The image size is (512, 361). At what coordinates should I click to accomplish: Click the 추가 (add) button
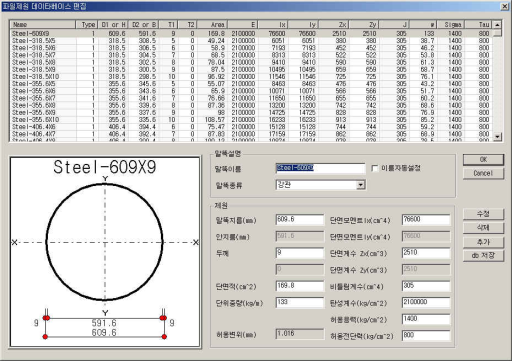coord(483,242)
